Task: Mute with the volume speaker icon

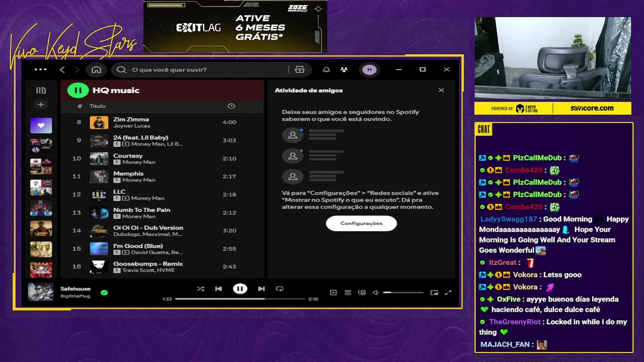Action: (375, 293)
